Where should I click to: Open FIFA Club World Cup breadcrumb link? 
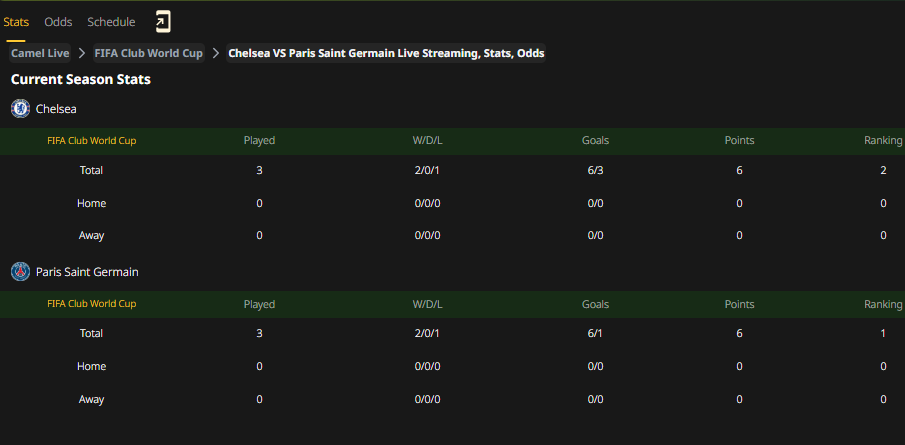pos(149,53)
